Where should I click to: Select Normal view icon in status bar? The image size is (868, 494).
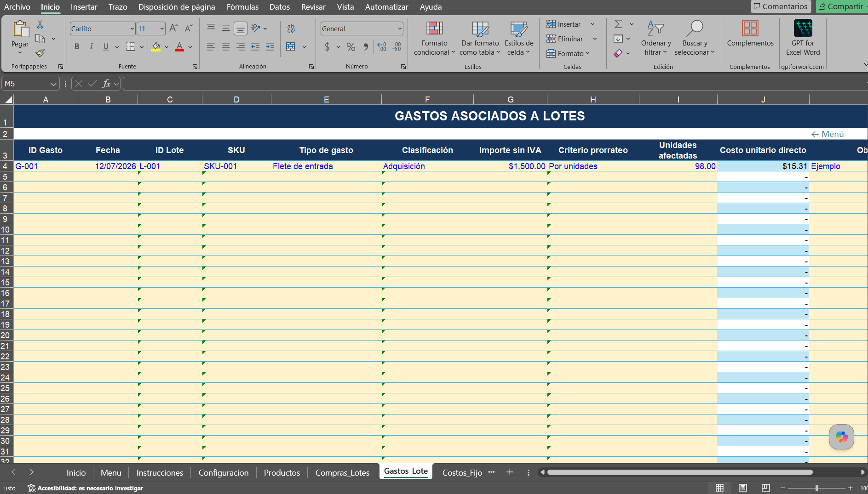click(x=720, y=488)
